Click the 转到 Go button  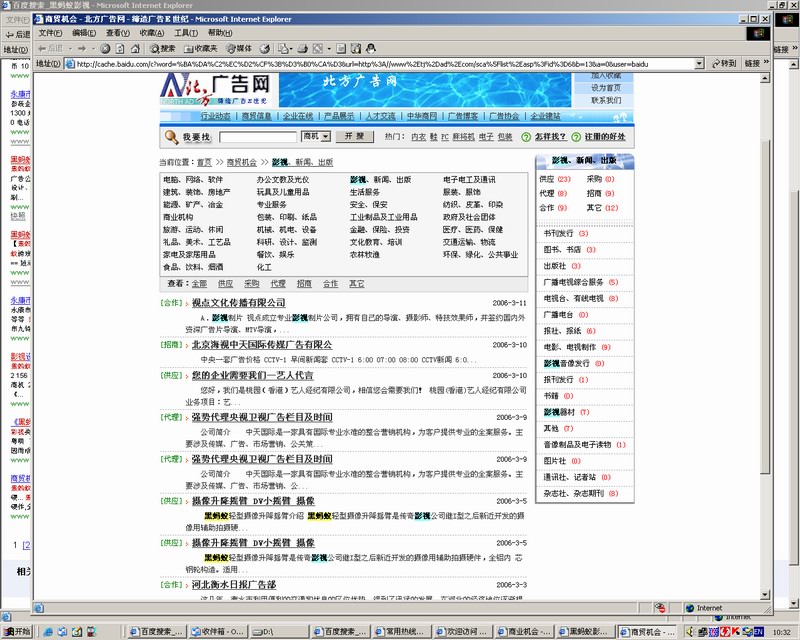click(724, 63)
